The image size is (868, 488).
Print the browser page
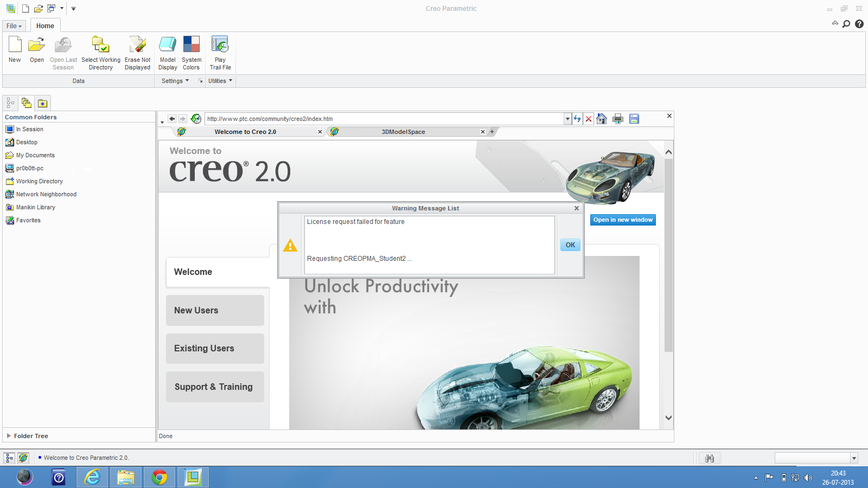[x=618, y=119]
